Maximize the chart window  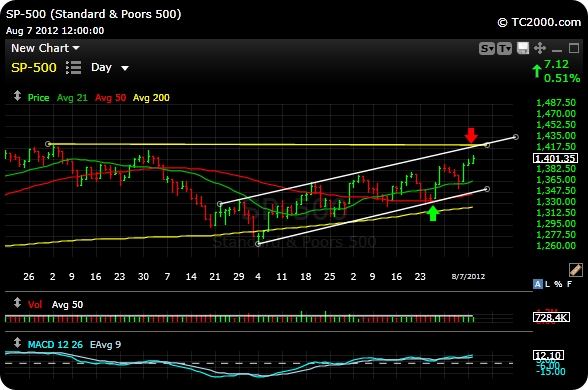[574, 48]
